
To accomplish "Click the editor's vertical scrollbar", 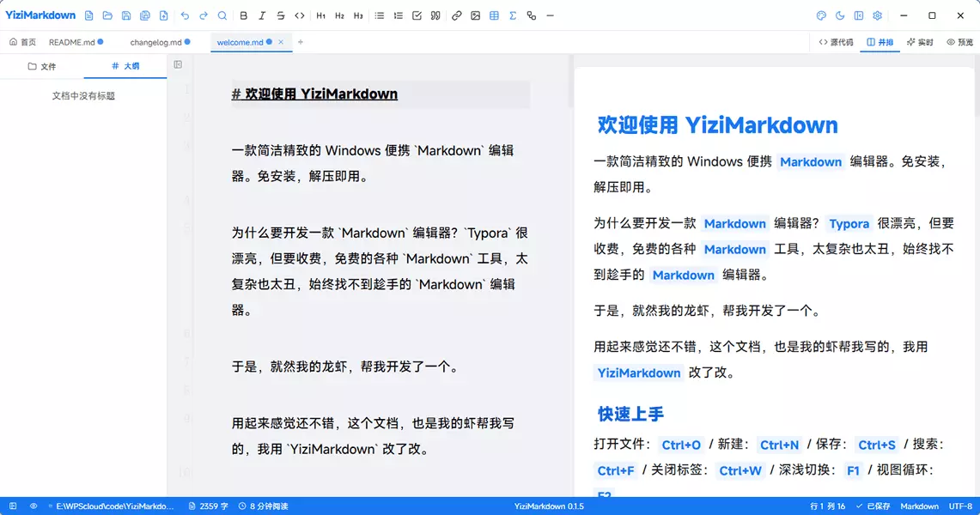I will (x=570, y=82).
